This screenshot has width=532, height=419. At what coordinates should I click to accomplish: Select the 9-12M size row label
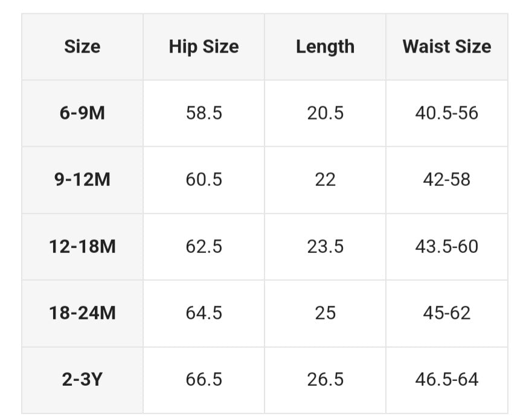82,180
